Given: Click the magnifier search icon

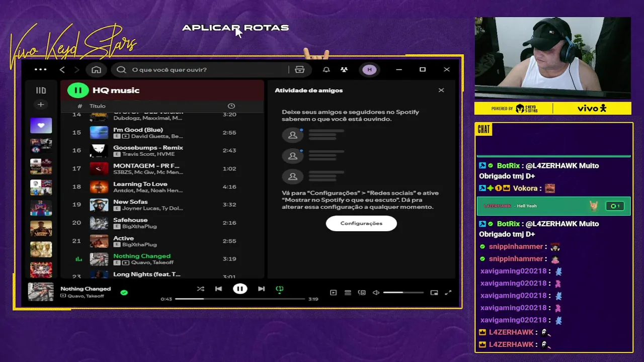Looking at the screenshot, I should pos(121,69).
